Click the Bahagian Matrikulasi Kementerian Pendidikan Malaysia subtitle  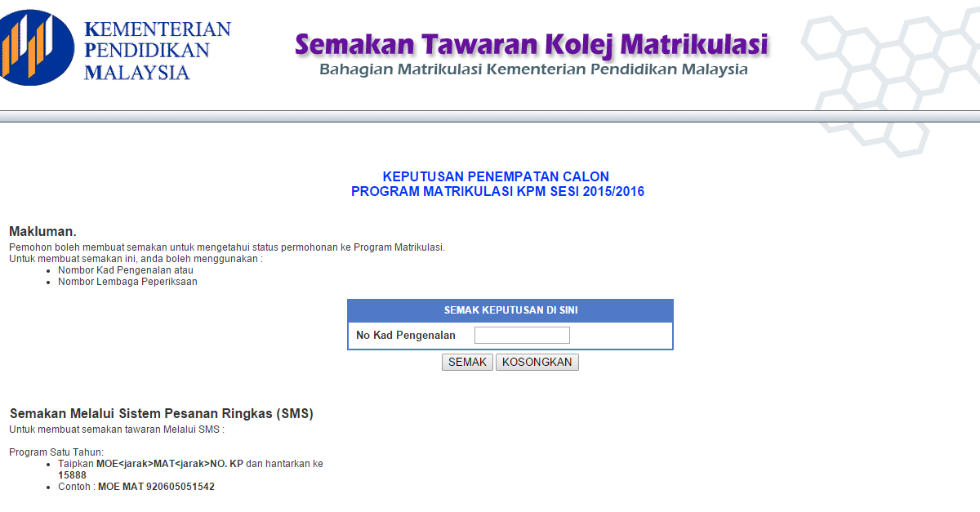tap(533, 69)
